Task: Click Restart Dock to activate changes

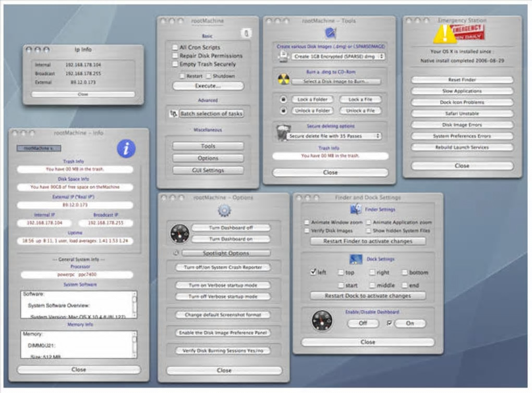Action: coord(368,296)
